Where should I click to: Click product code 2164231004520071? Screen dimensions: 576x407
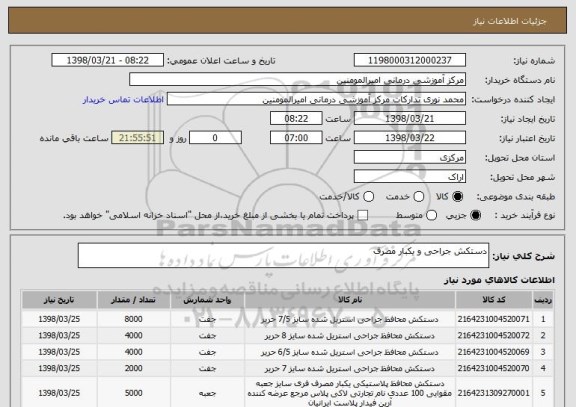pyautogui.click(x=493, y=319)
